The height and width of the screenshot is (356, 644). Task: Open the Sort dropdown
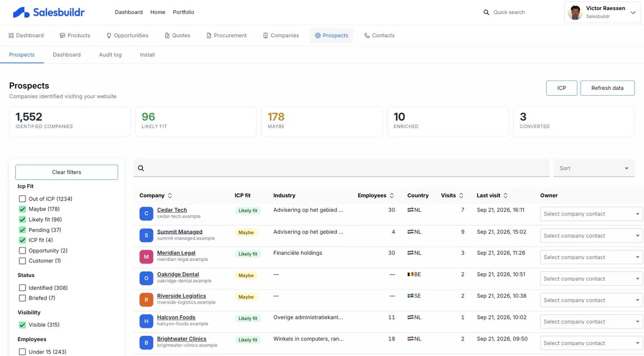(594, 168)
